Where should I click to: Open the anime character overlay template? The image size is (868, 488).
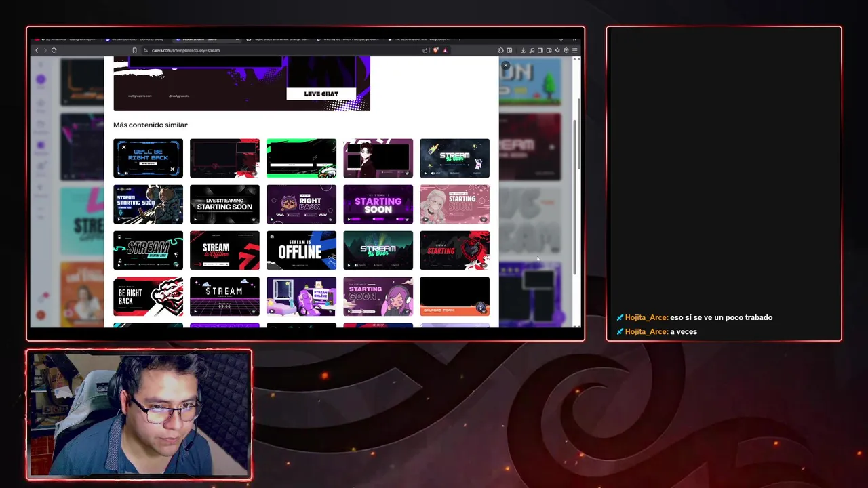[378, 158]
